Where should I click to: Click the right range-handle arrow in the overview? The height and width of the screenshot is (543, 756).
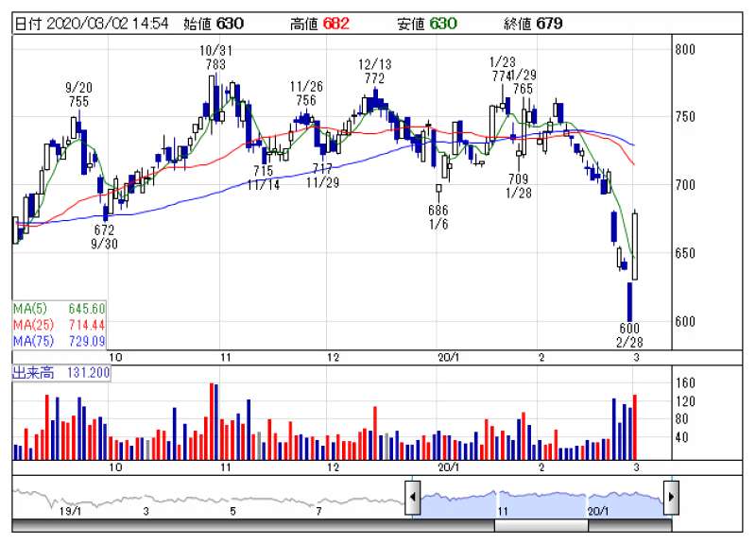point(671,497)
